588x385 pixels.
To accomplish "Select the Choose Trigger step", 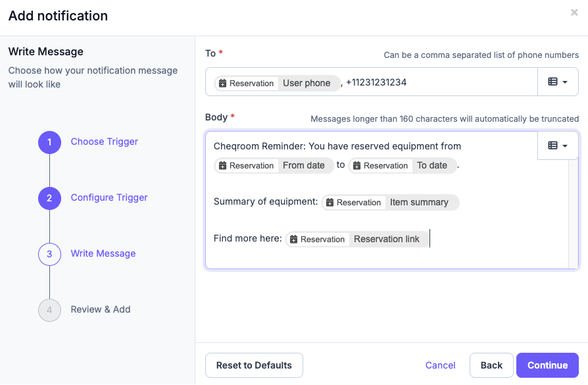I will [x=104, y=141].
